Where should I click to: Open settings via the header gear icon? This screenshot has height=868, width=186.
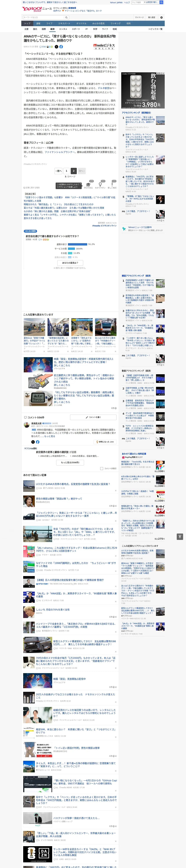[161, 18]
